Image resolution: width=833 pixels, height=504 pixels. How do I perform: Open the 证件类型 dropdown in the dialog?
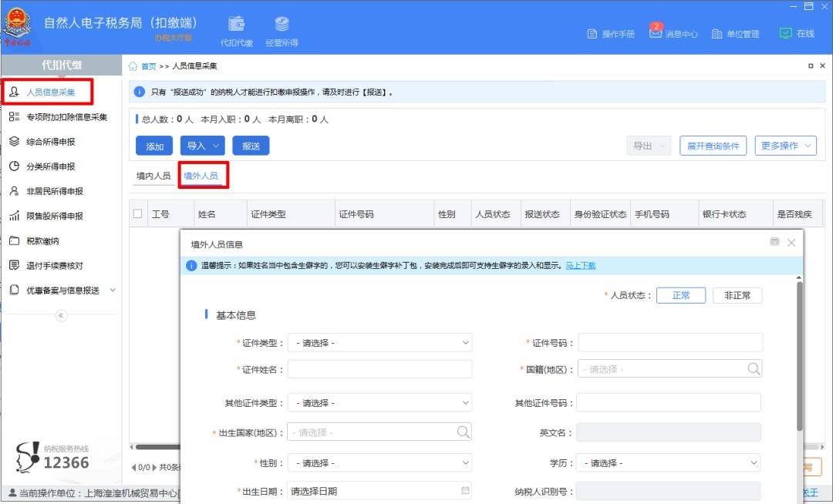[x=379, y=342]
